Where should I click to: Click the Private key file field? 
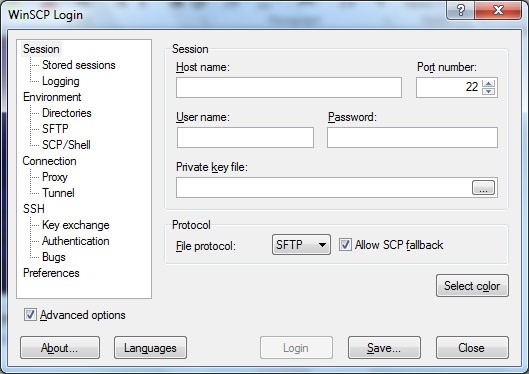323,188
